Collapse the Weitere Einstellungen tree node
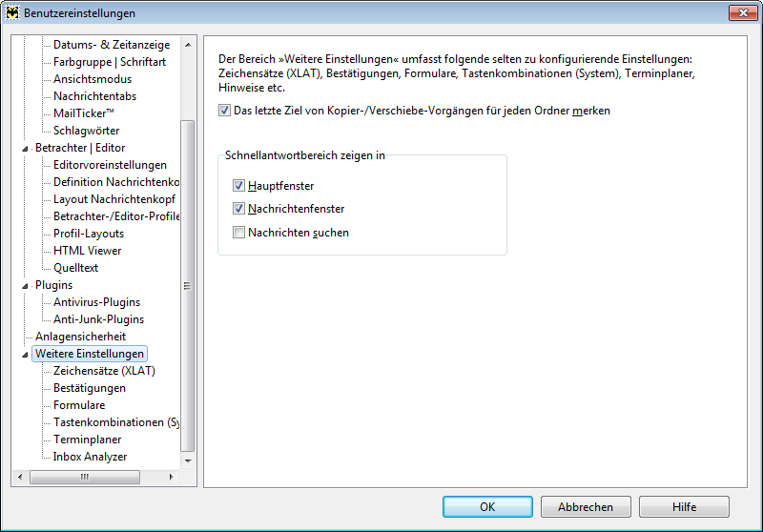Screen dimensions: 763x532 26,355
